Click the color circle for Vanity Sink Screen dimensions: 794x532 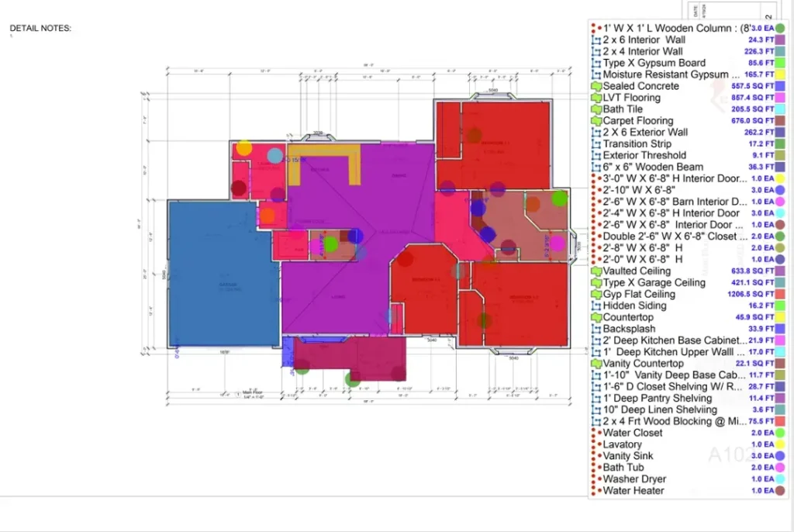[x=780, y=456]
